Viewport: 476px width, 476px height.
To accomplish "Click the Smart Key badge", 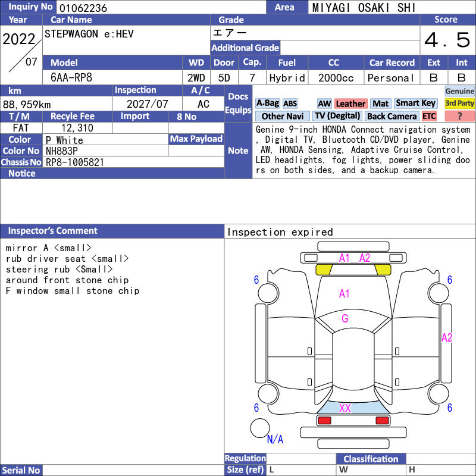I will (x=415, y=104).
